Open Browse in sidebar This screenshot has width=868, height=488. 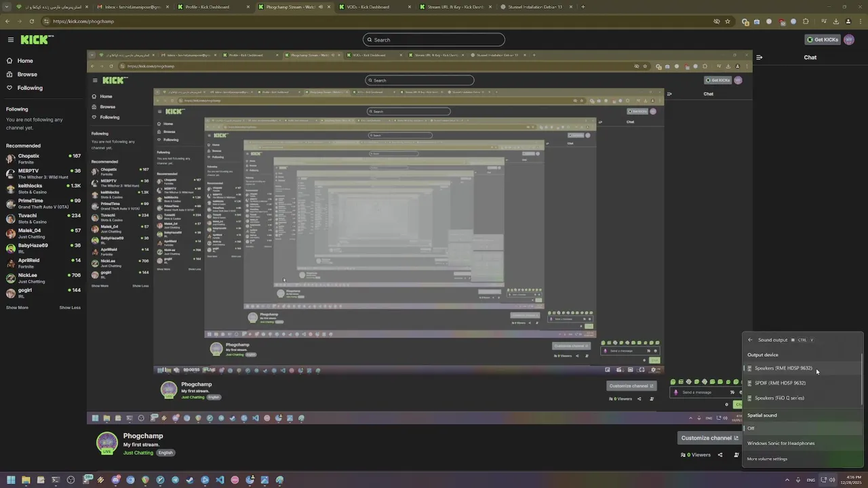(27, 75)
